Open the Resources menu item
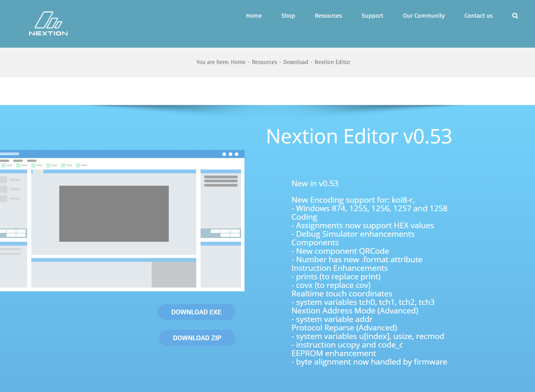The height and width of the screenshot is (392, 535). 328,16
